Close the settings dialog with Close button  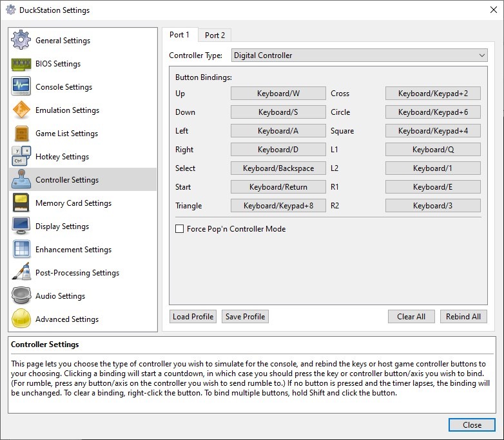(472, 425)
